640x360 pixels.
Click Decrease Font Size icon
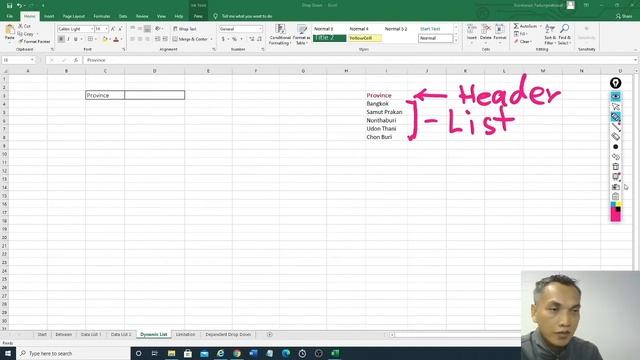120,29
